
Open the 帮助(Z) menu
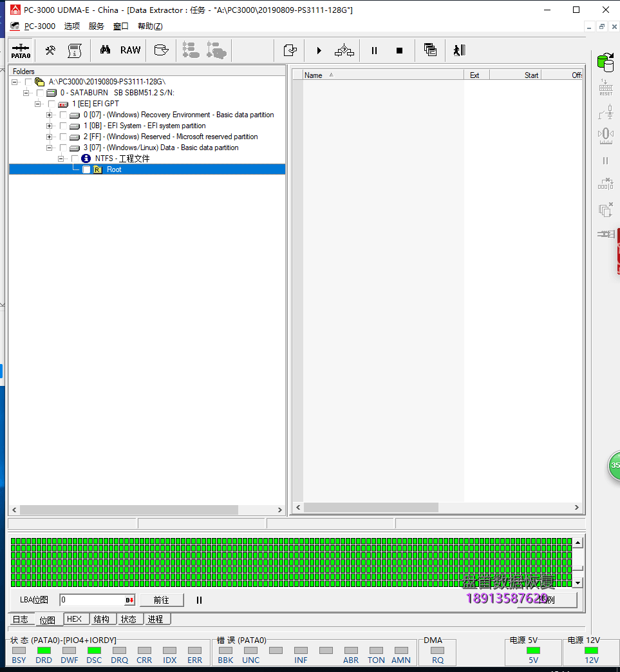(150, 26)
